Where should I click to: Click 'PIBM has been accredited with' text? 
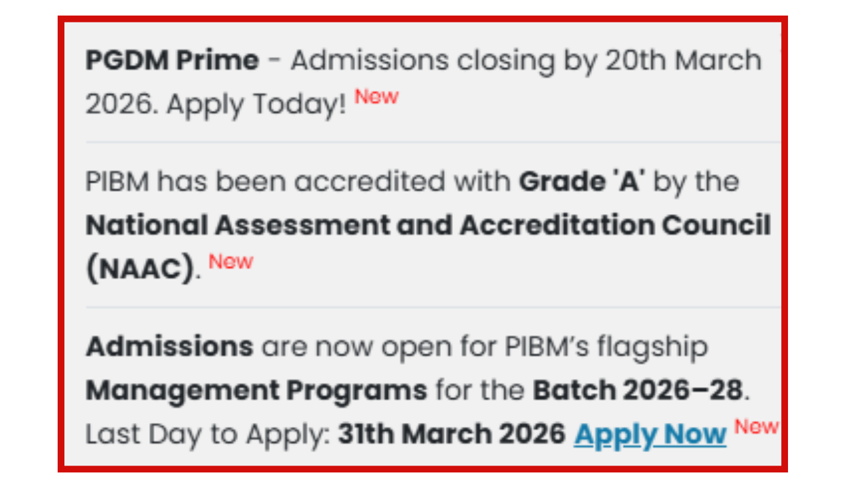coord(297,182)
